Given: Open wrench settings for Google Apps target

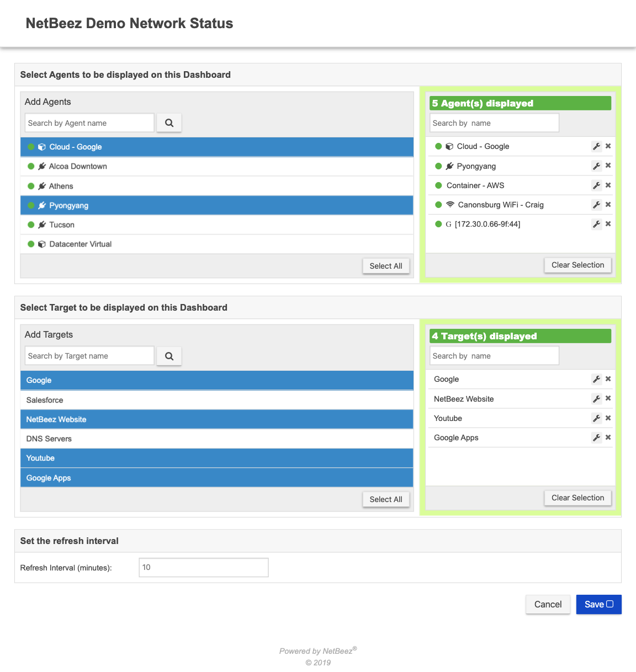Looking at the screenshot, I should pos(596,438).
